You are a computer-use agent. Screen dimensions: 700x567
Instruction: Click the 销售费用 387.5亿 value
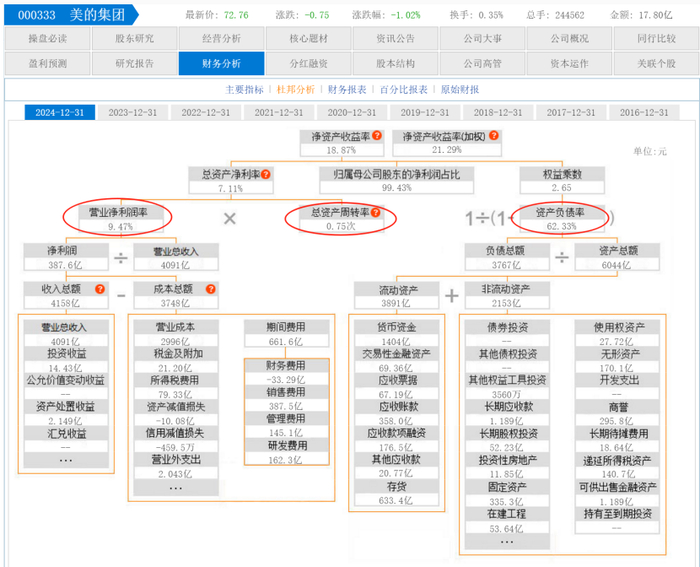click(286, 406)
